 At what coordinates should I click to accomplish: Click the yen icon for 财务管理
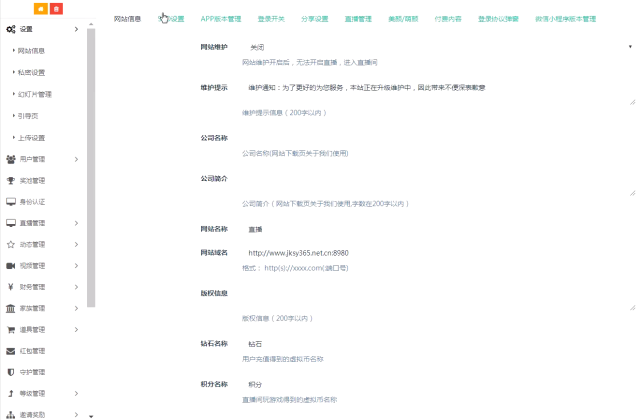click(x=11, y=287)
